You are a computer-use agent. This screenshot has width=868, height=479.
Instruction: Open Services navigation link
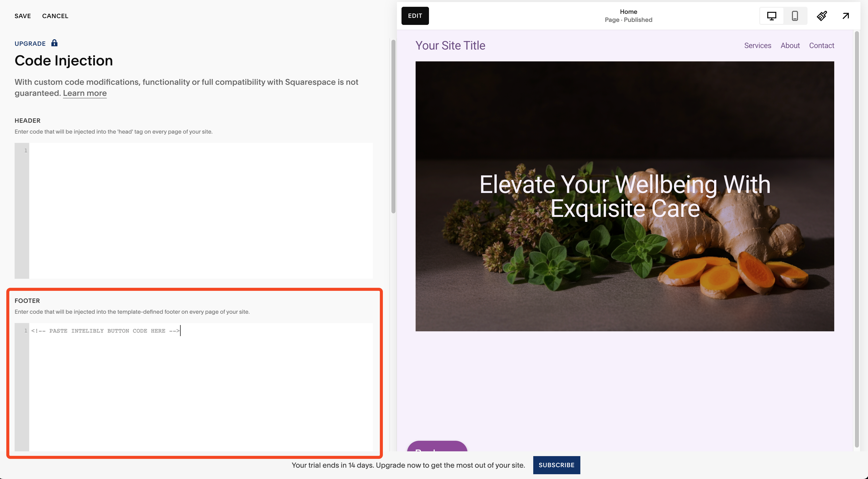coord(757,46)
